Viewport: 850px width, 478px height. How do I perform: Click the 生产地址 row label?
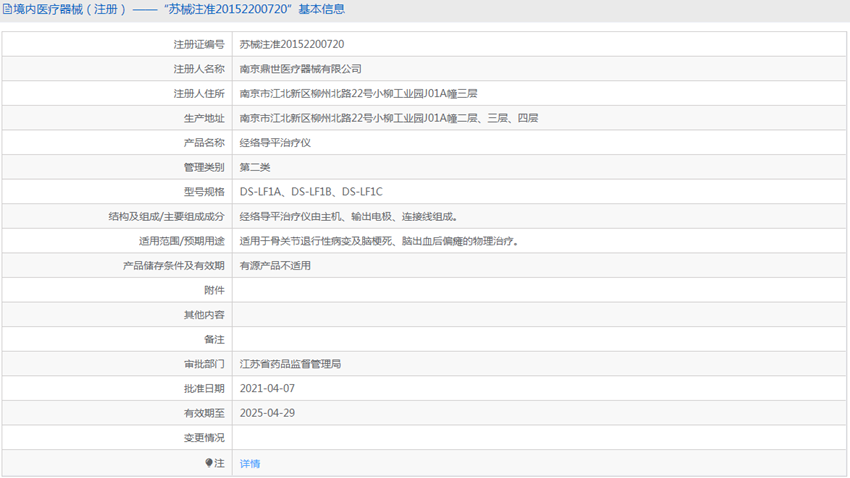pos(204,118)
